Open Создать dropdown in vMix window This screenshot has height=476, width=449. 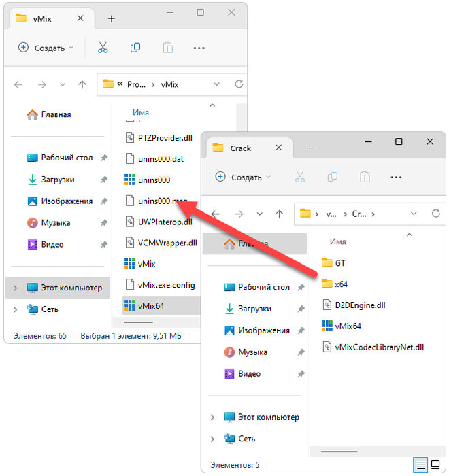coord(46,48)
